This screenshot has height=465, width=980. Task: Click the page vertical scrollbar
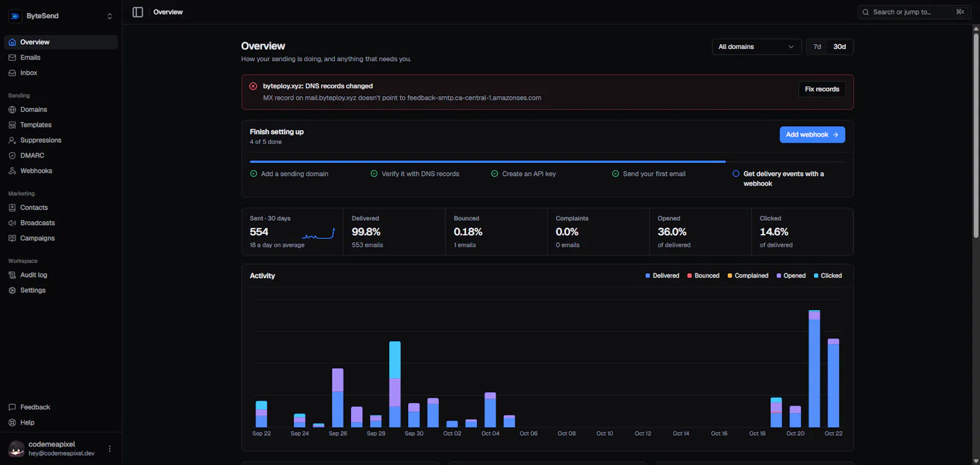976,137
